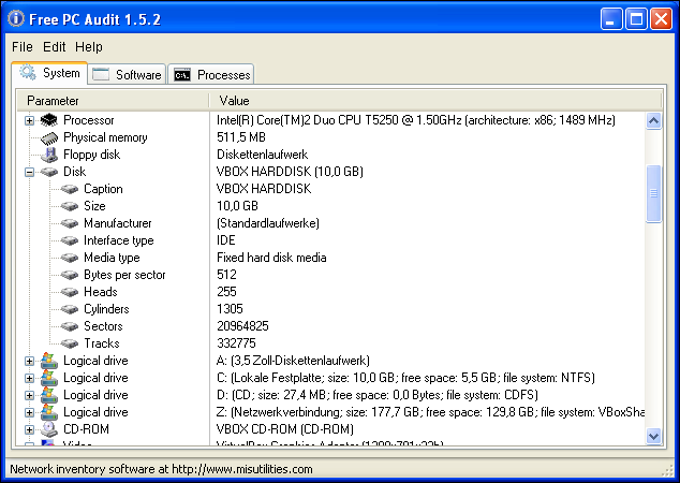The height and width of the screenshot is (483, 680).
Task: Click the icon beside Tracks
Action: click(69, 344)
